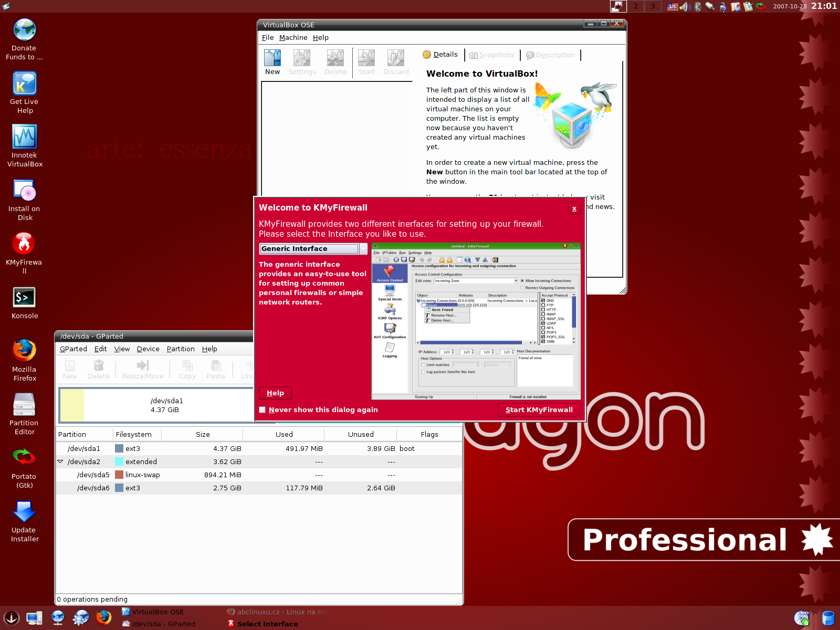The width and height of the screenshot is (840, 630).
Task: Click Delete icon in VirtualBox toolbar
Action: 335,62
